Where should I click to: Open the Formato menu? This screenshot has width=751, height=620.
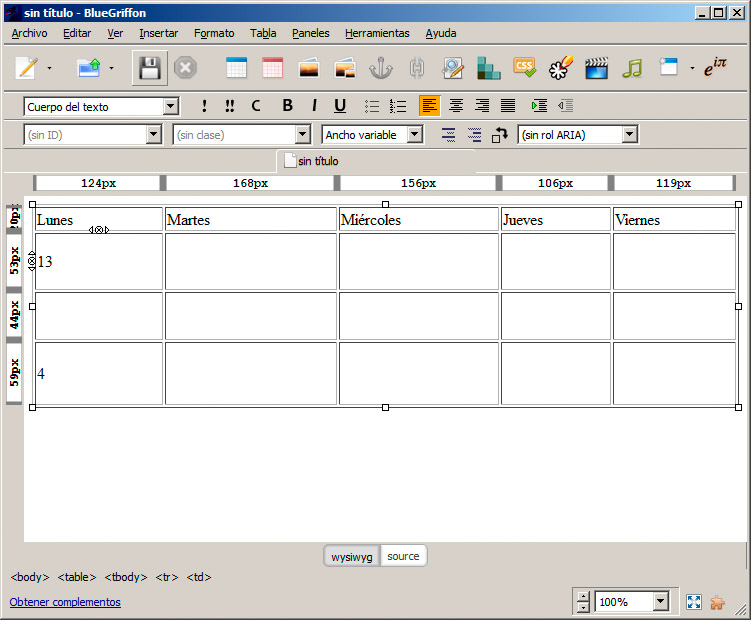(214, 33)
